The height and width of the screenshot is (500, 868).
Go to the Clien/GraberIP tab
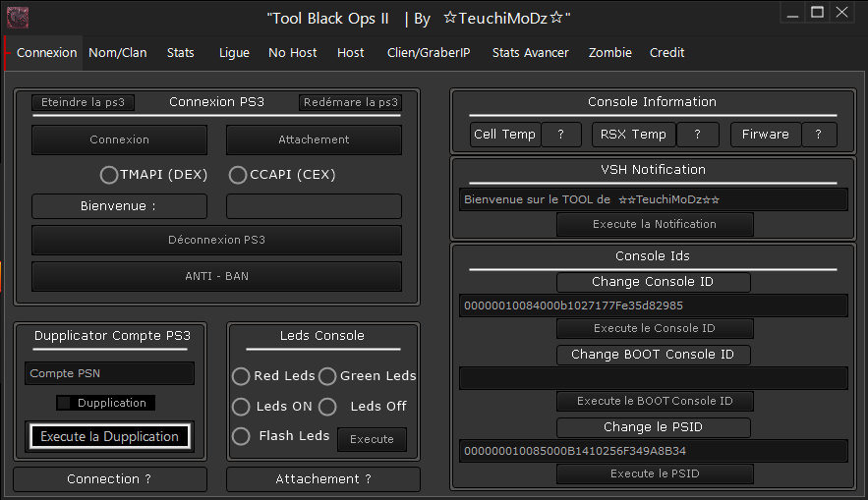tap(429, 53)
